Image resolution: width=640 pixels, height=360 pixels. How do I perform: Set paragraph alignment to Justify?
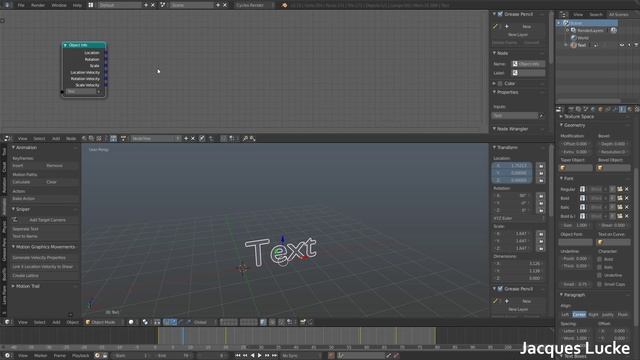pos(608,315)
